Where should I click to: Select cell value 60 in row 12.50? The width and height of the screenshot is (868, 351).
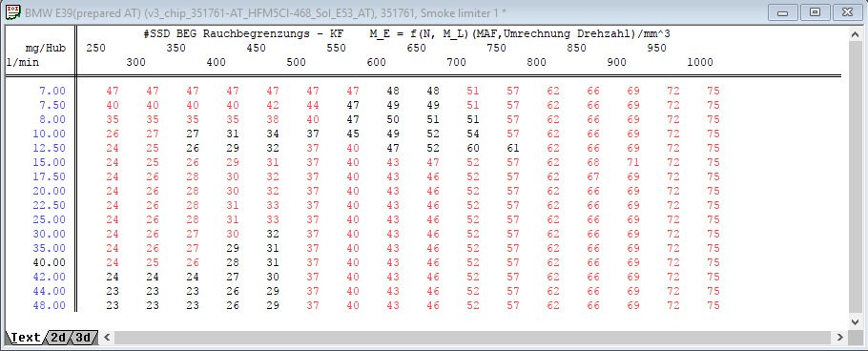(x=473, y=149)
